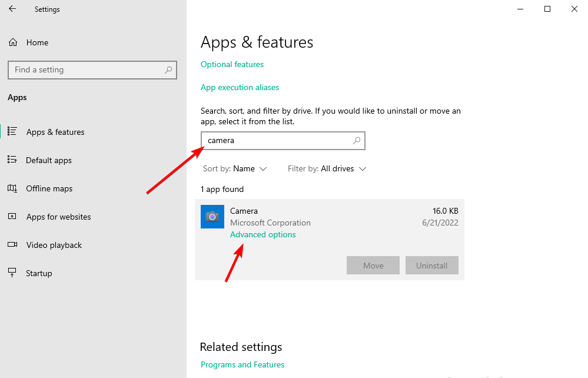588x378 pixels.
Task: Click the 1 app found text
Action: pyautogui.click(x=222, y=190)
